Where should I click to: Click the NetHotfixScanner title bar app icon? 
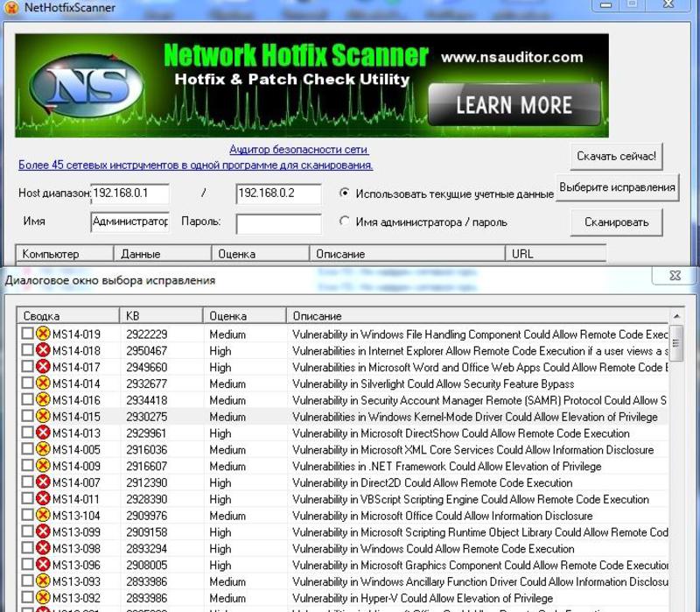(10, 7)
